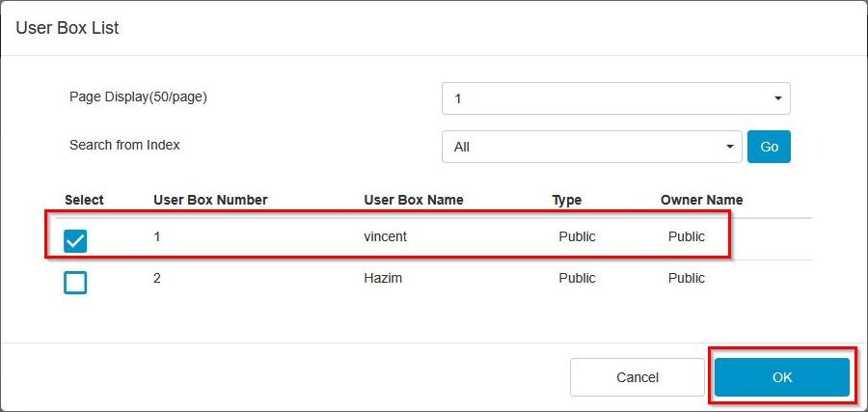Confirm the selection with OK
Viewport: 868px width, 412px height.
pos(781,377)
